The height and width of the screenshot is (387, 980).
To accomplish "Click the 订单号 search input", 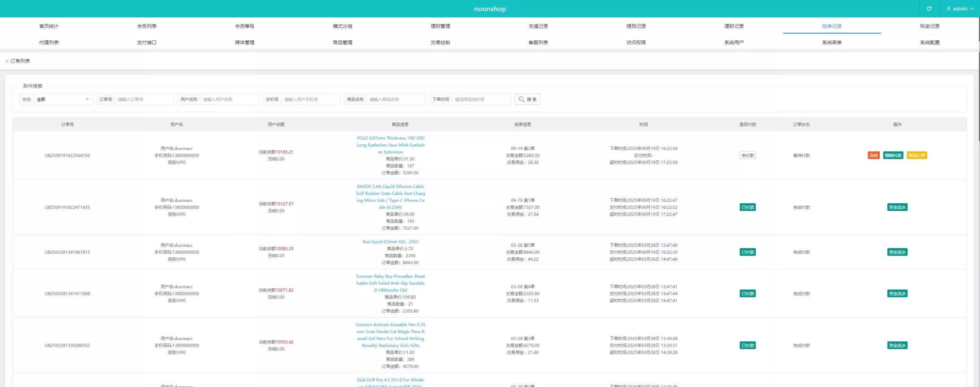I will point(144,99).
